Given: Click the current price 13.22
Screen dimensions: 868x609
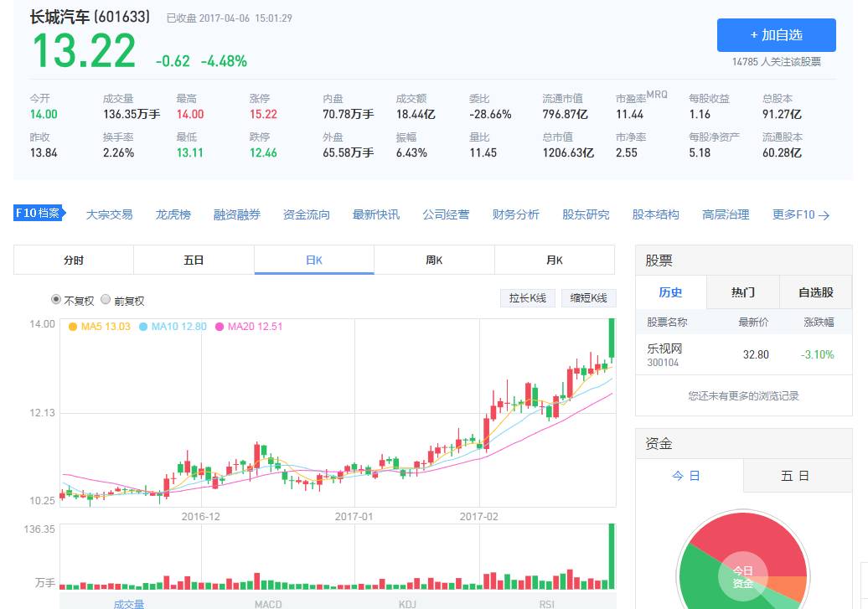Looking at the screenshot, I should 84,51.
